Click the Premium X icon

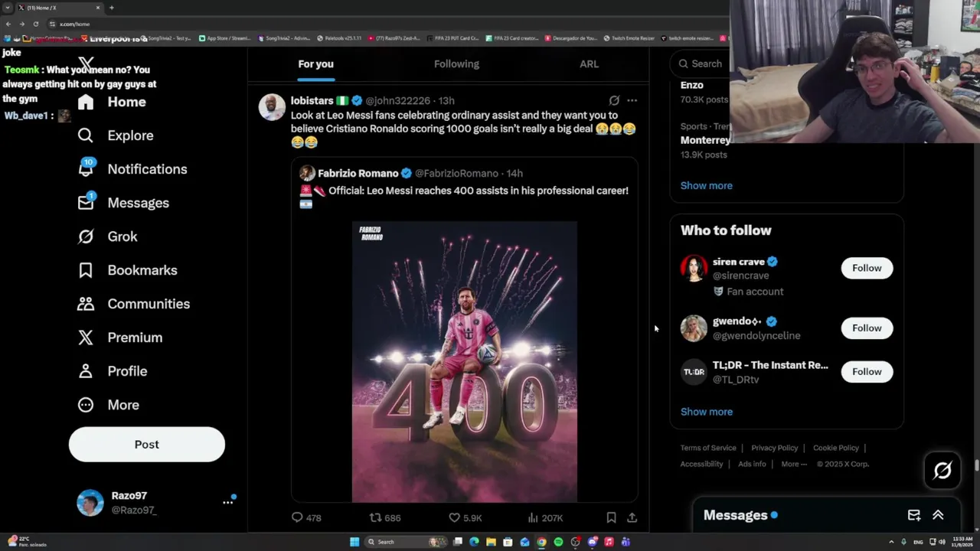[86, 337]
